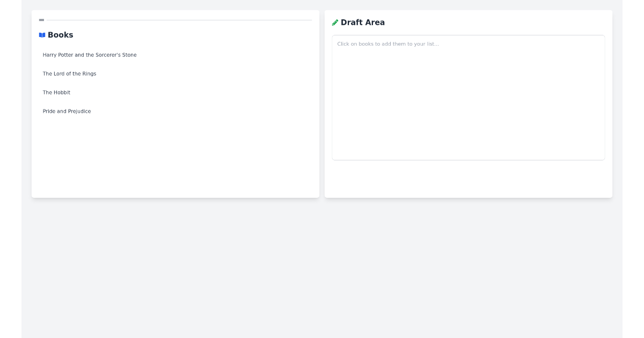Click the blue book icon beside Books heading
The height and width of the screenshot is (338, 644).
pyautogui.click(x=42, y=34)
